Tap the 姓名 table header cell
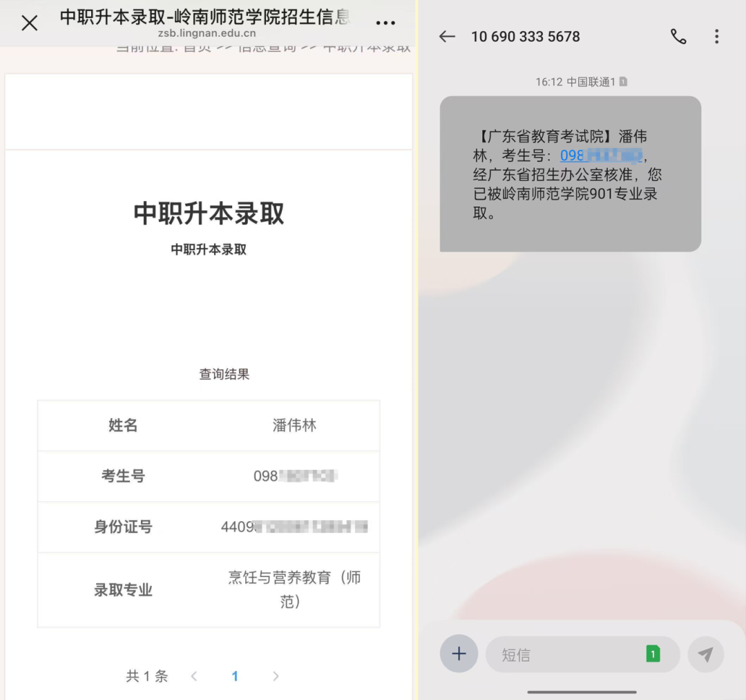Screen dimensions: 746x700 123,426
